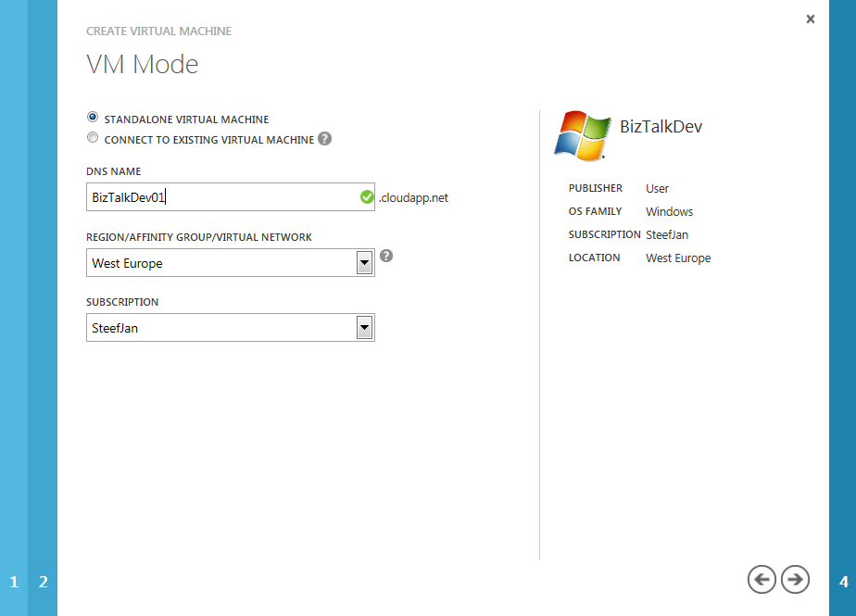
Task: Expand the Subscription dropdown arrow
Action: point(364,328)
